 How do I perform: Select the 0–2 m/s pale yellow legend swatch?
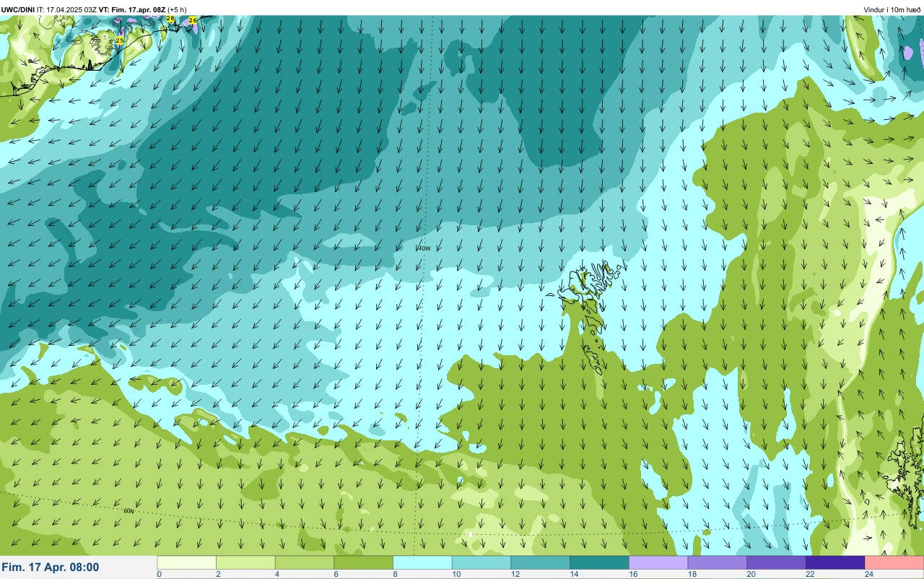187,562
